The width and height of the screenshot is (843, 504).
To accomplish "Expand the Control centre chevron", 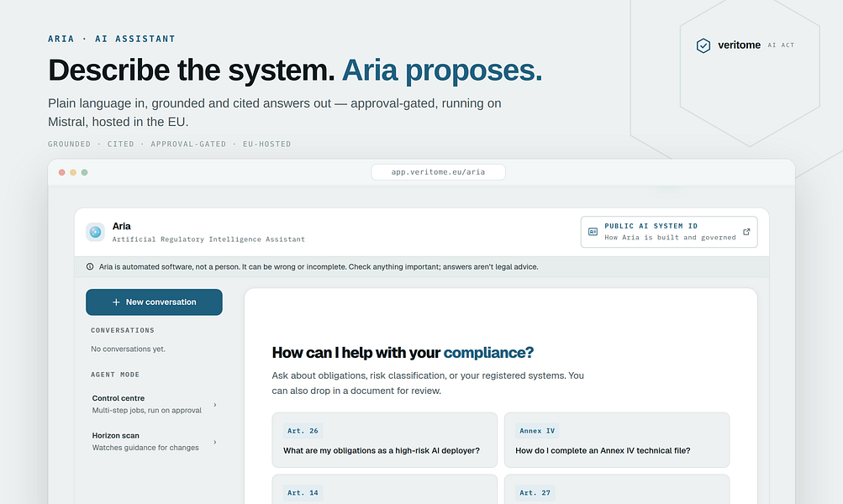I will [215, 405].
